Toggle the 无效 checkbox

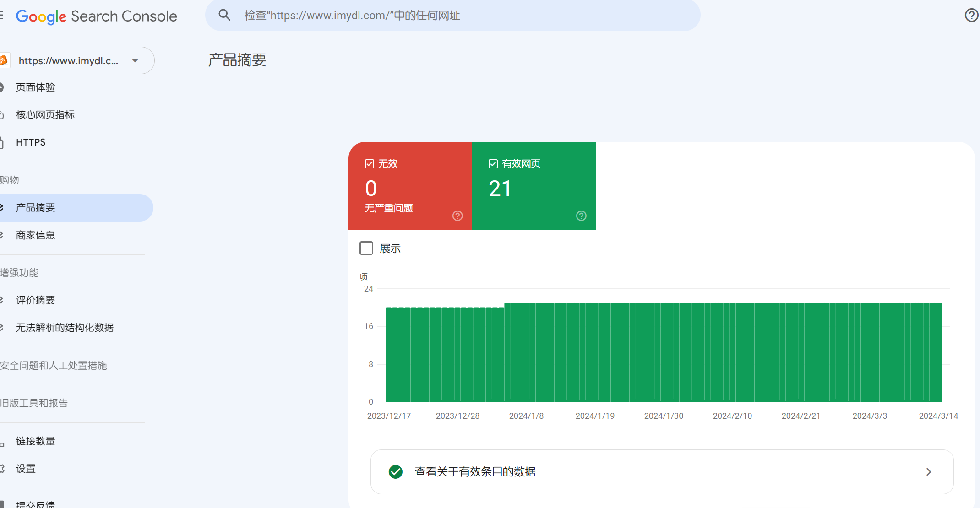pyautogui.click(x=370, y=164)
